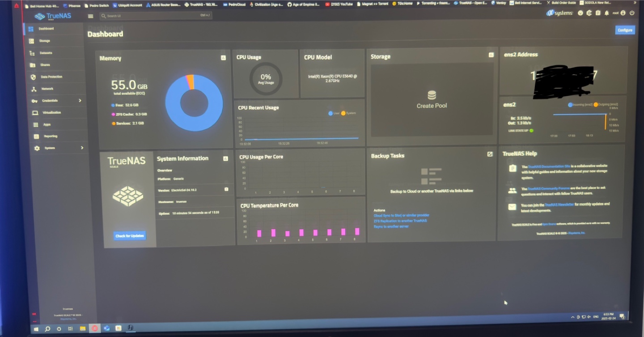
Task: Open the TrueCommand status icon
Action: pos(589,13)
